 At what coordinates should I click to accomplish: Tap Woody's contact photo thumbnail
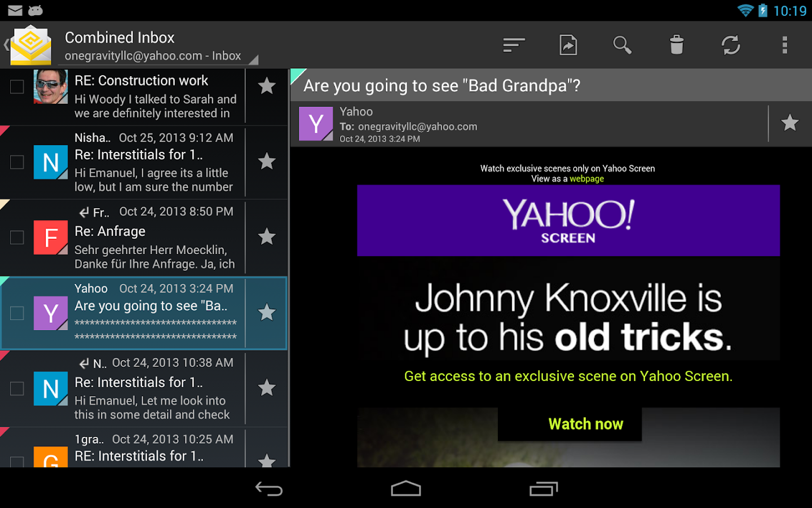51,87
